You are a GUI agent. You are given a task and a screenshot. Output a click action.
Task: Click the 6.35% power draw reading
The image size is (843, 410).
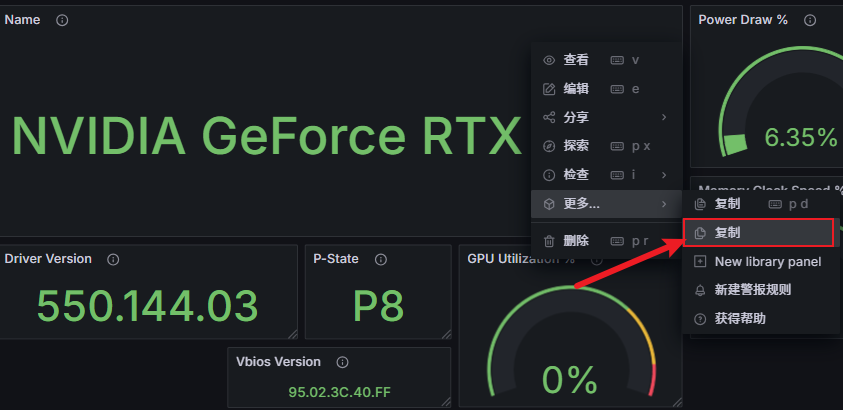[x=801, y=138]
